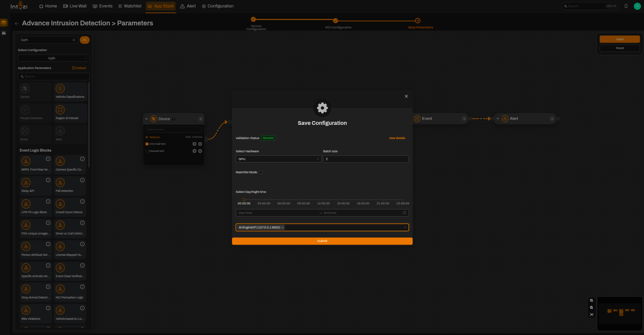The height and width of the screenshot is (335, 644).
Task: Click the fit view icon near minimap
Action: (x=592, y=315)
